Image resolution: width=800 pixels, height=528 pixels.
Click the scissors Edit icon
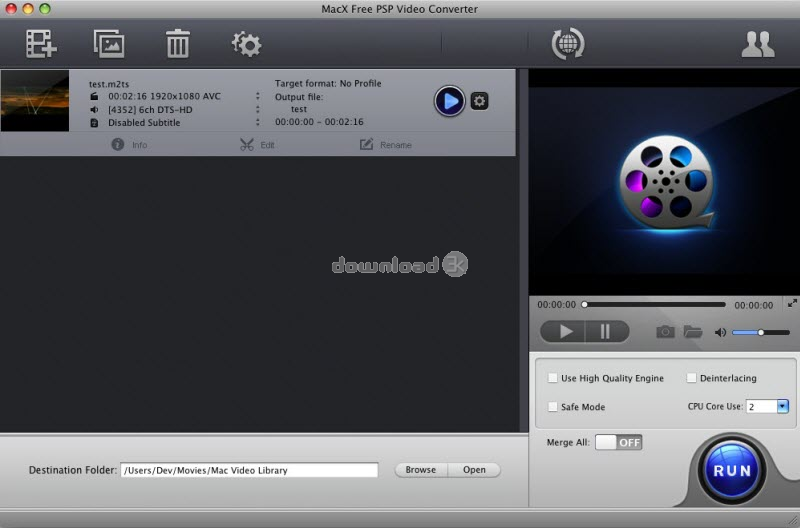[247, 144]
